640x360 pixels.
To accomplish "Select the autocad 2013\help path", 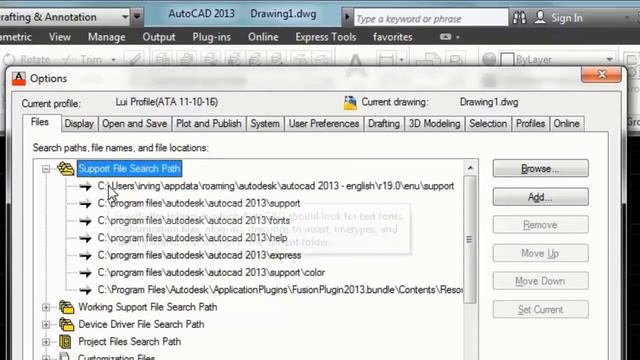I will coord(192,238).
